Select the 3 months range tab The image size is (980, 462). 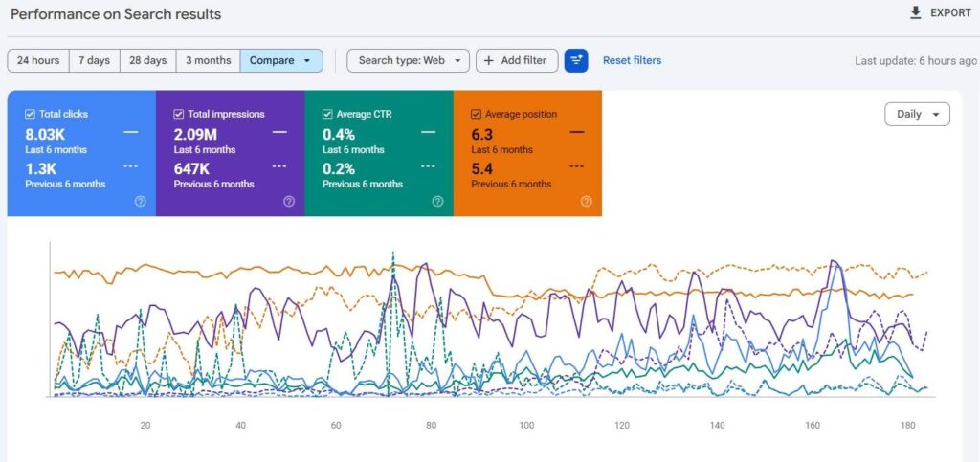click(208, 60)
